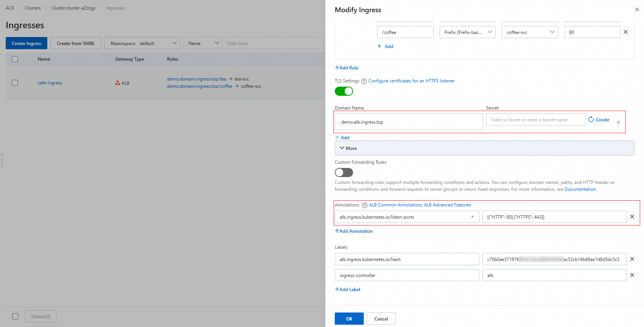The image size is (644, 327).
Task: Open the Prefix path match dropdown
Action: [x=467, y=32]
